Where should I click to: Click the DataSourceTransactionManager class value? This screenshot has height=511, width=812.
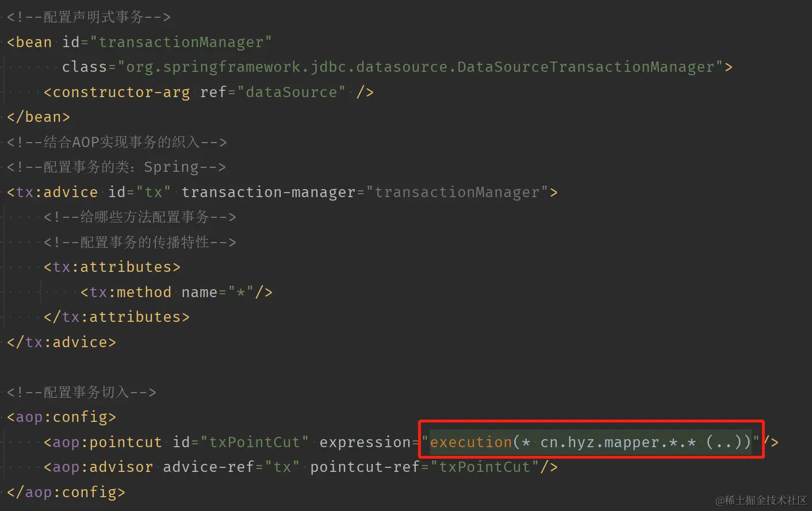click(420, 67)
